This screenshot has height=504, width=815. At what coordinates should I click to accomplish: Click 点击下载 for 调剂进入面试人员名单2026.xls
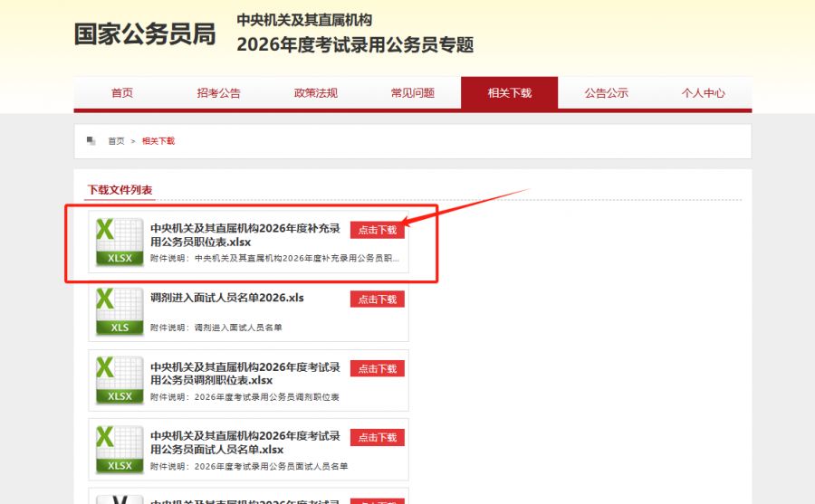378,300
